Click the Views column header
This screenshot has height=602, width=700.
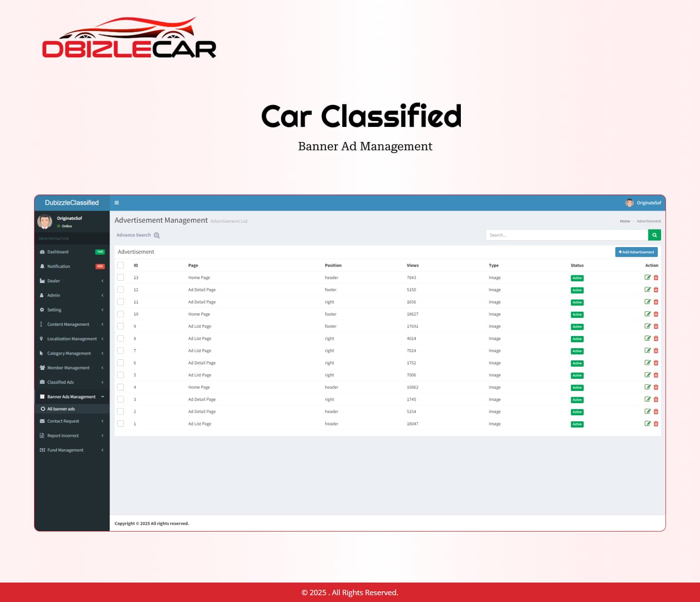413,266
